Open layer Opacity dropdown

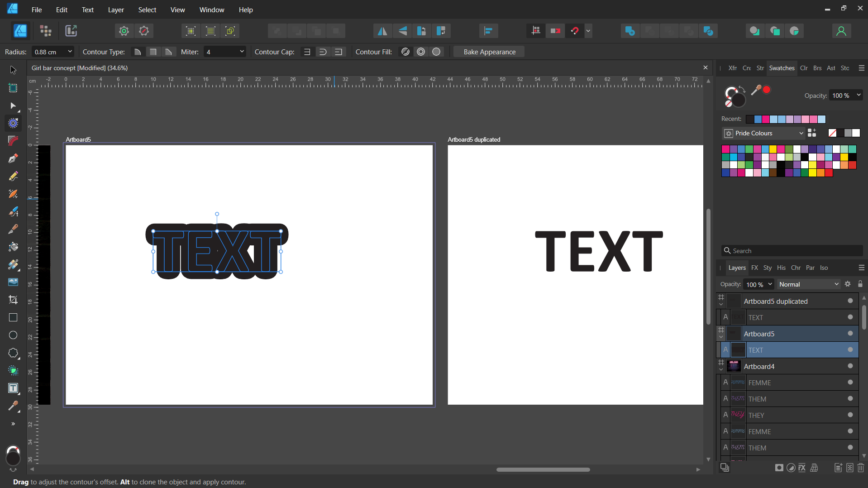[x=770, y=284]
